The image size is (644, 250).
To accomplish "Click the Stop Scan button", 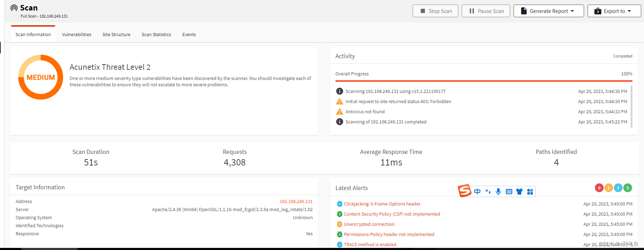I will (435, 11).
